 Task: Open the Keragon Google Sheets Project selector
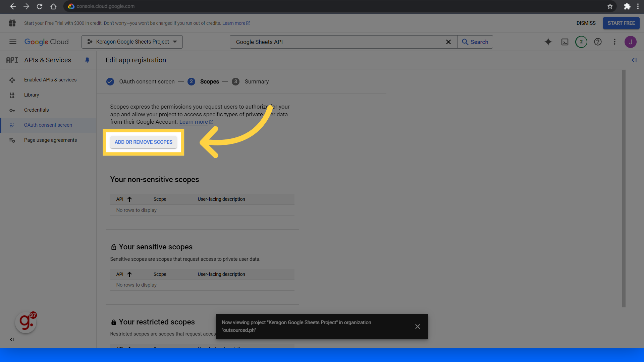132,42
